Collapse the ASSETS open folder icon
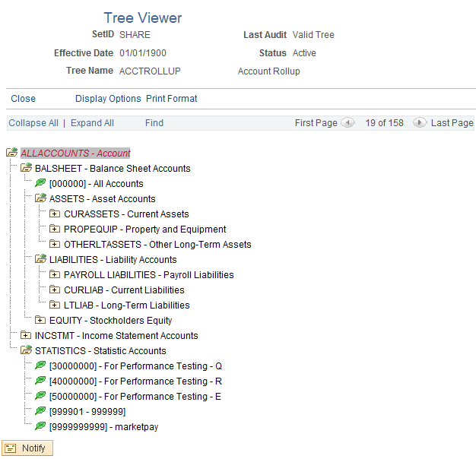Image resolution: width=476 pixels, height=459 pixels. [x=40, y=198]
